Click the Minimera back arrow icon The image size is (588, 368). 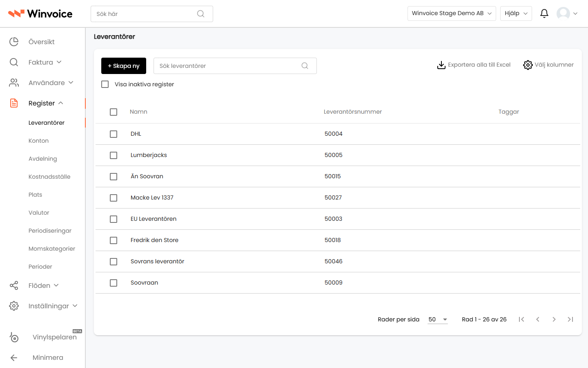tap(14, 358)
